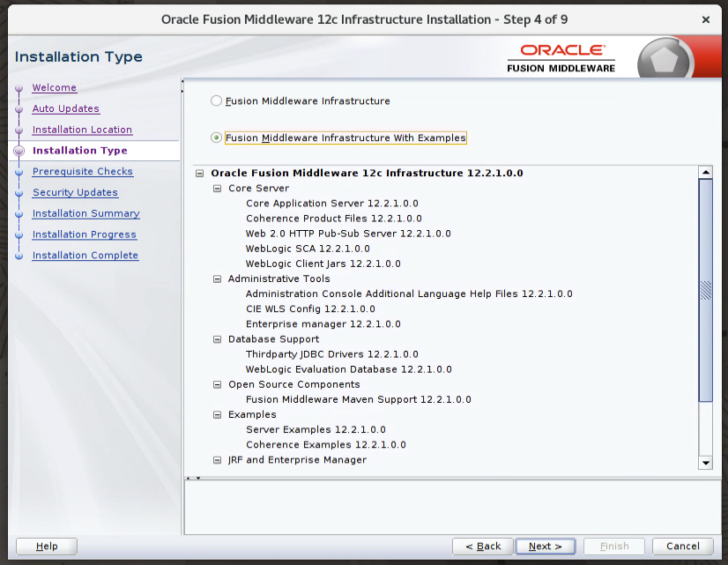The width and height of the screenshot is (728, 565).
Task: Open the Auto Updates step
Action: [66, 108]
